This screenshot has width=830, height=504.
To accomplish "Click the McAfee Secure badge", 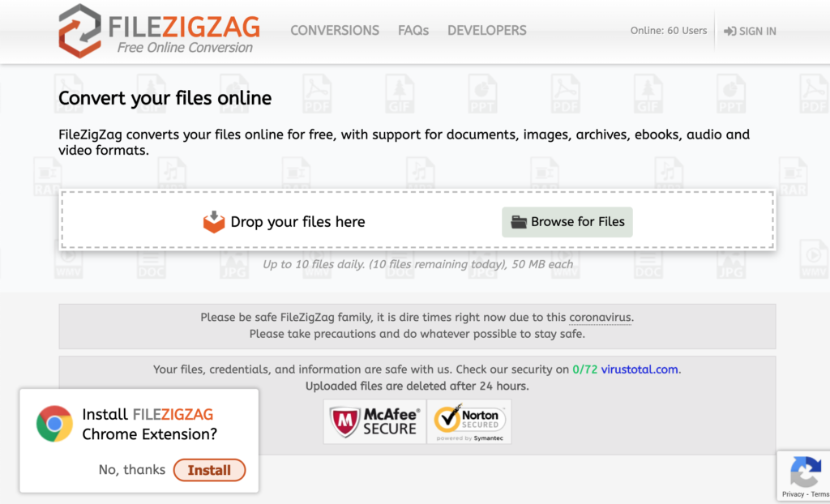I will [374, 421].
